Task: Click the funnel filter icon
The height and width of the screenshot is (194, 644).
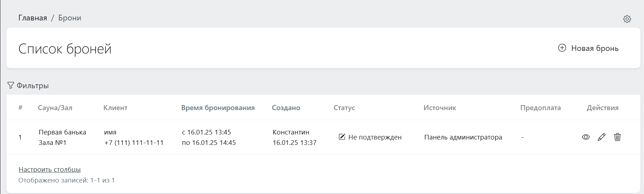Action: [x=11, y=85]
